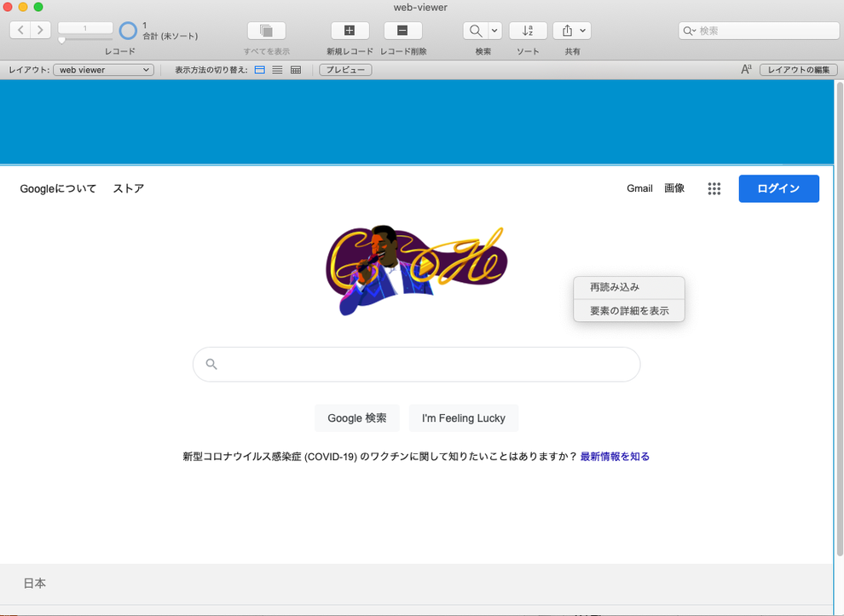The image size is (844, 616).
Task: Play the Google Doodle video
Action: (425, 265)
